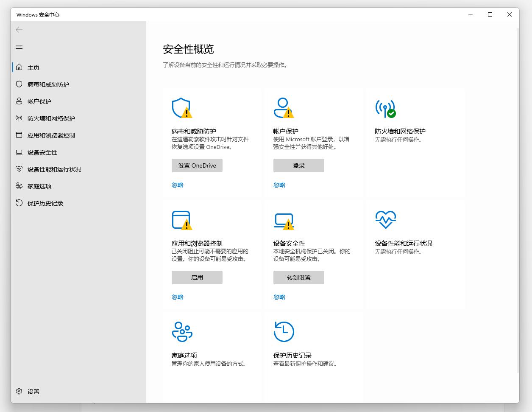Dismiss the OneDrive alert via 忽略 link
The width and height of the screenshot is (532, 412).
click(177, 185)
